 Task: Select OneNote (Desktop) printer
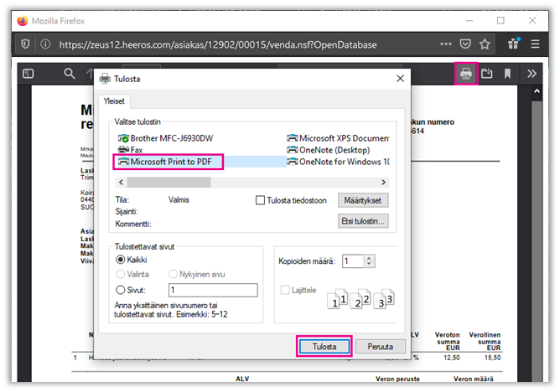coord(329,150)
